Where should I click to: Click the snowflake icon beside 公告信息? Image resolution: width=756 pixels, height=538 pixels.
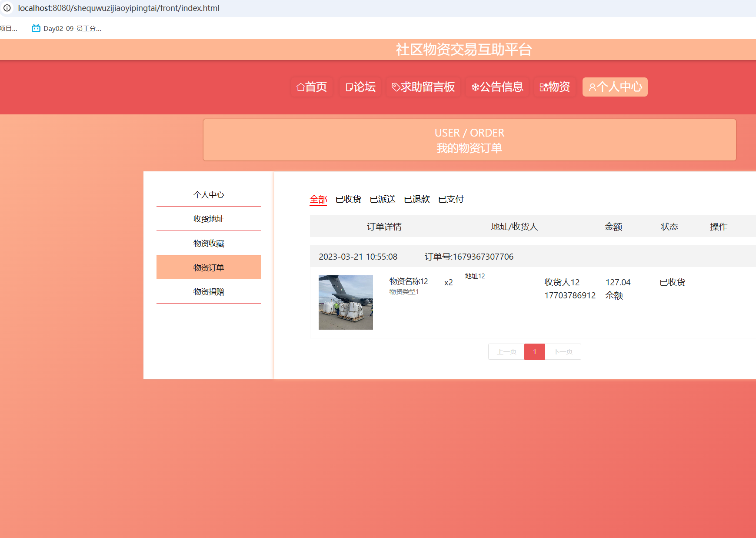coord(475,87)
